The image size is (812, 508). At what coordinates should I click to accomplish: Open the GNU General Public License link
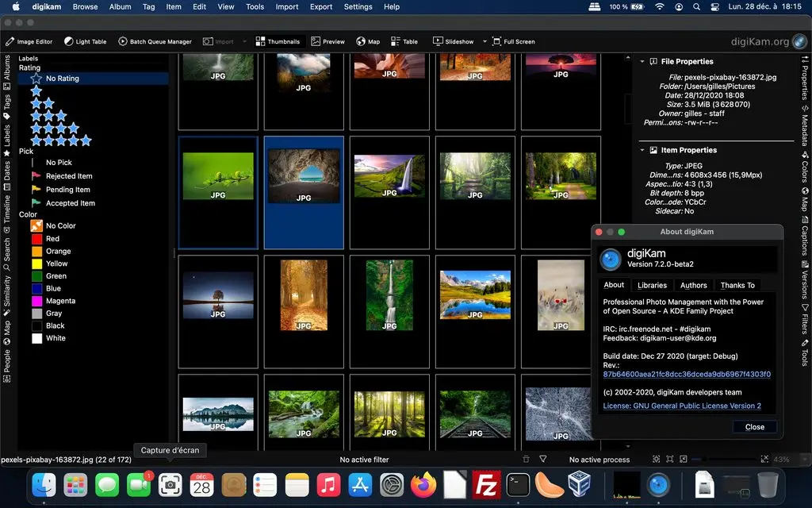[x=683, y=406]
